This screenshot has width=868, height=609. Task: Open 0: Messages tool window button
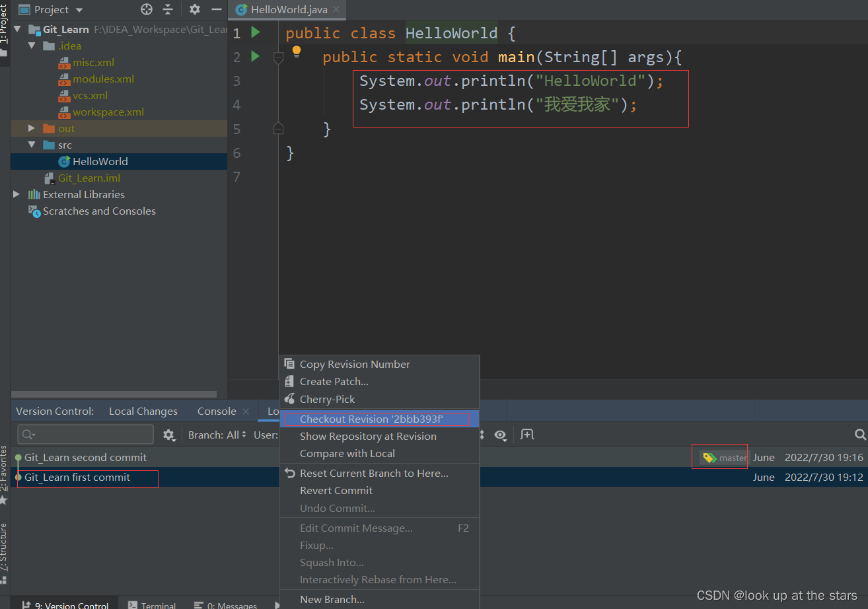coord(225,604)
